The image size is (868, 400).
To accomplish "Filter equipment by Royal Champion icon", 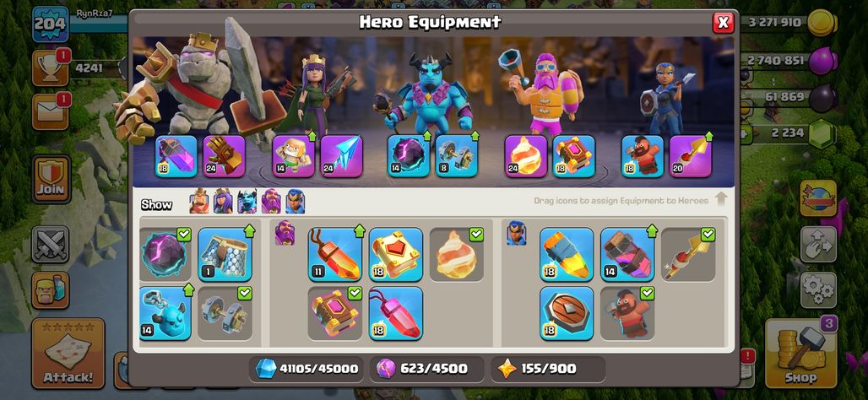I will (295, 202).
